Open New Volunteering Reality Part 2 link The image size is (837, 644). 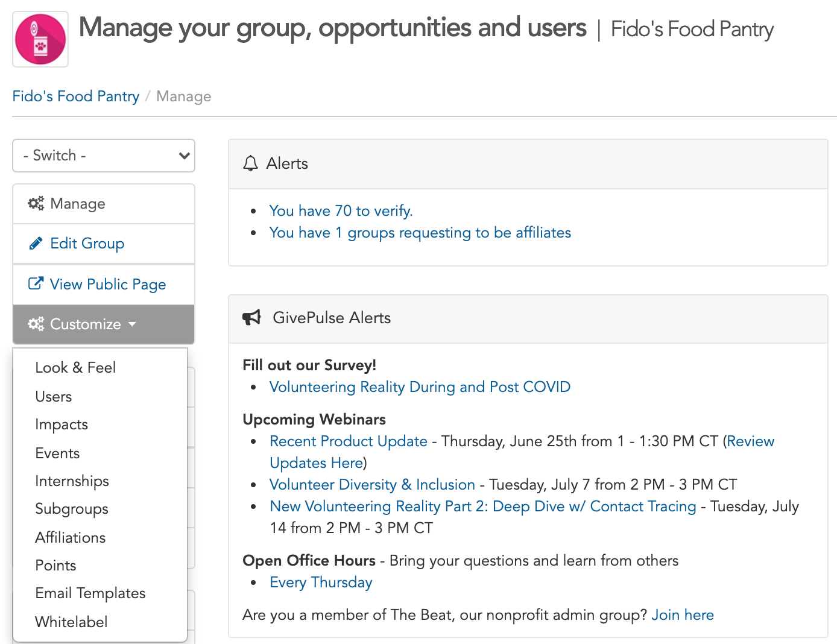point(482,507)
